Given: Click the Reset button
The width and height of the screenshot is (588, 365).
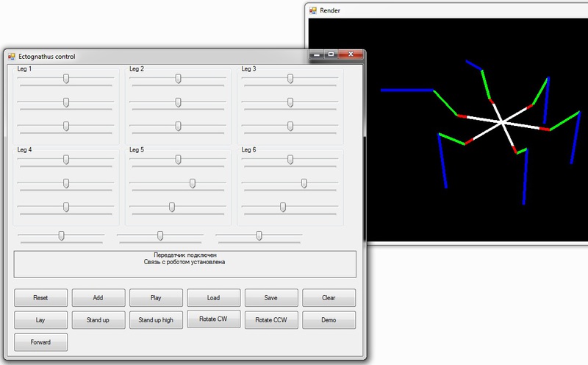Looking at the screenshot, I should (x=41, y=298).
